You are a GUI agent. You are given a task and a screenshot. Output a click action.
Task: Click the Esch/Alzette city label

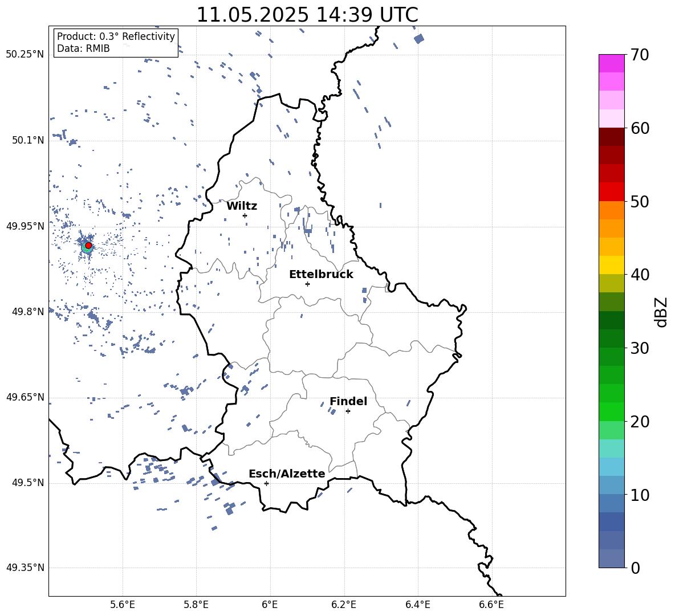pyautogui.click(x=287, y=474)
